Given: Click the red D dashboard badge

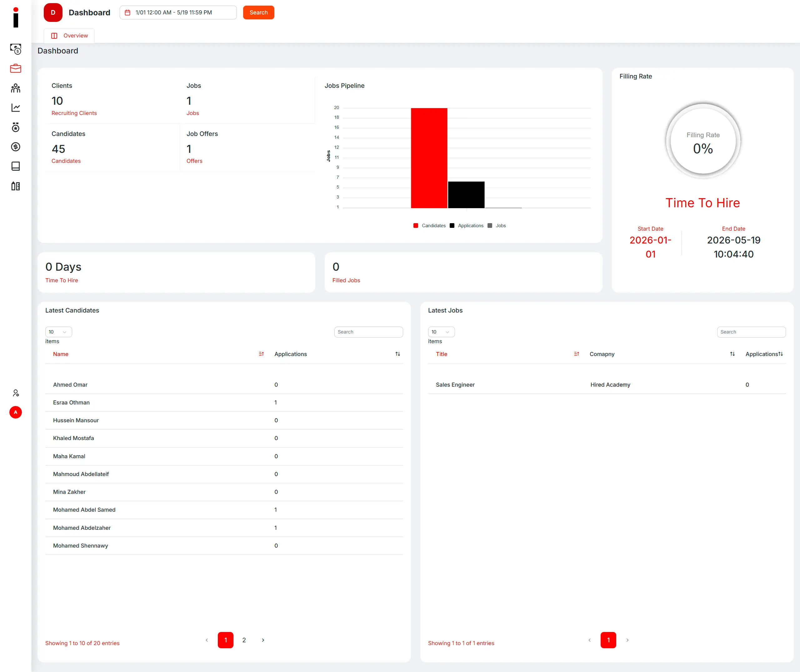Looking at the screenshot, I should click(53, 13).
